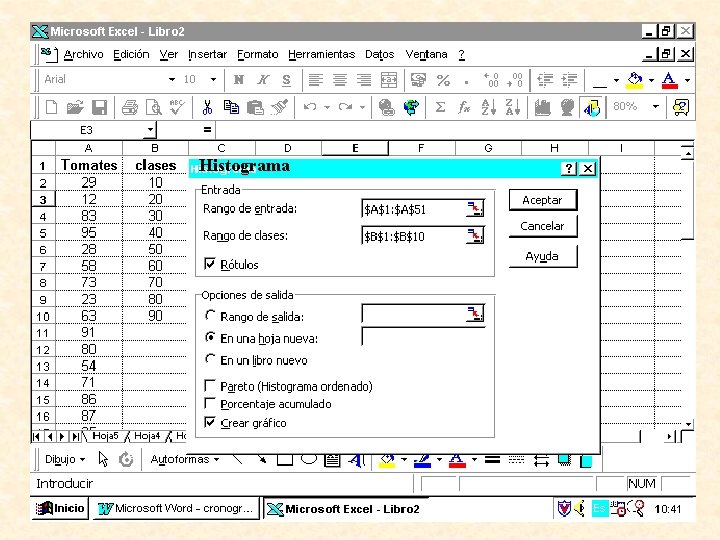Collapse dialog for Rango de clases
This screenshot has width=720, height=540.
pyautogui.click(x=475, y=236)
